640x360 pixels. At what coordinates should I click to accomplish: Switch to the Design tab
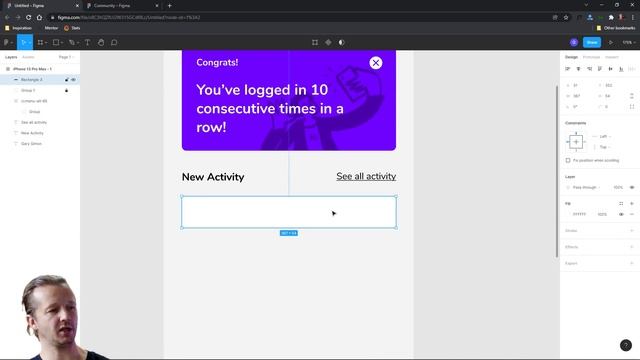pyautogui.click(x=571, y=57)
